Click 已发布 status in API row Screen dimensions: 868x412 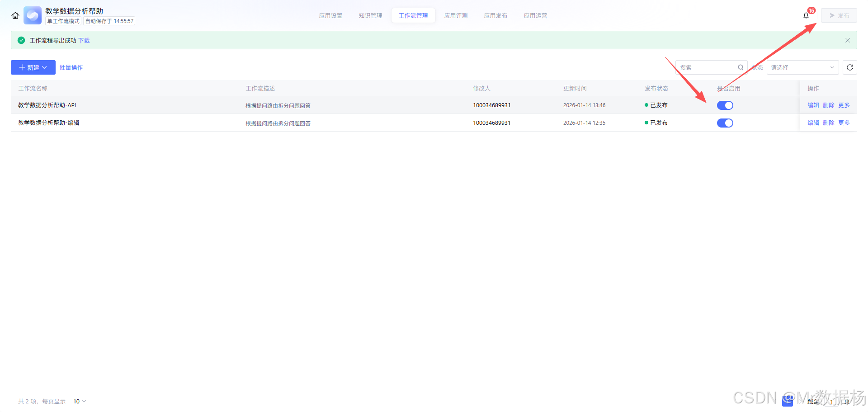[656, 105]
